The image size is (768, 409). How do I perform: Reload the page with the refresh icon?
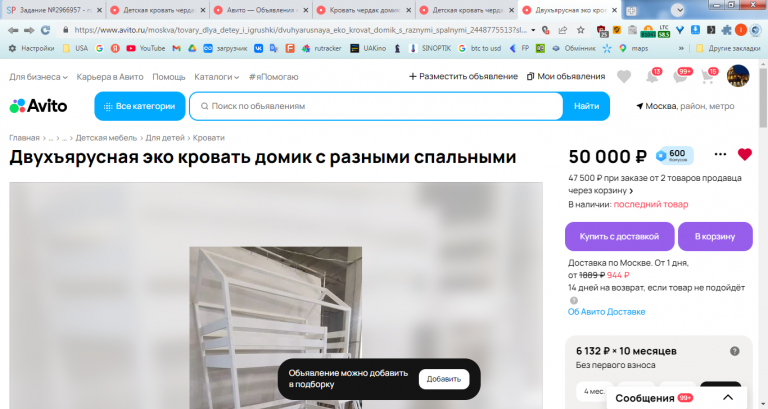(x=45, y=30)
